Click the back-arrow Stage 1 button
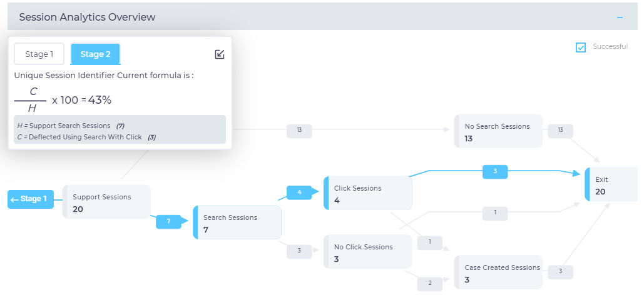 30,199
